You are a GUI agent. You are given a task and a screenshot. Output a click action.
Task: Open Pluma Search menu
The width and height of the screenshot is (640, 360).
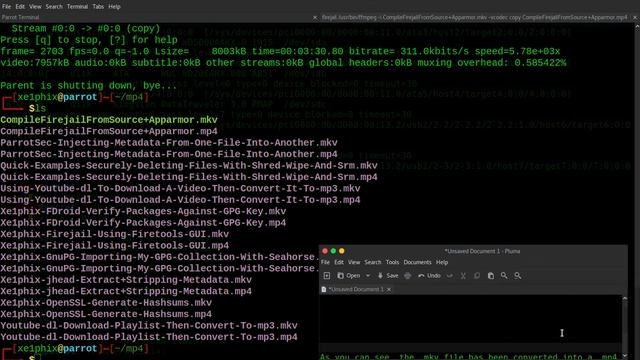click(373, 262)
